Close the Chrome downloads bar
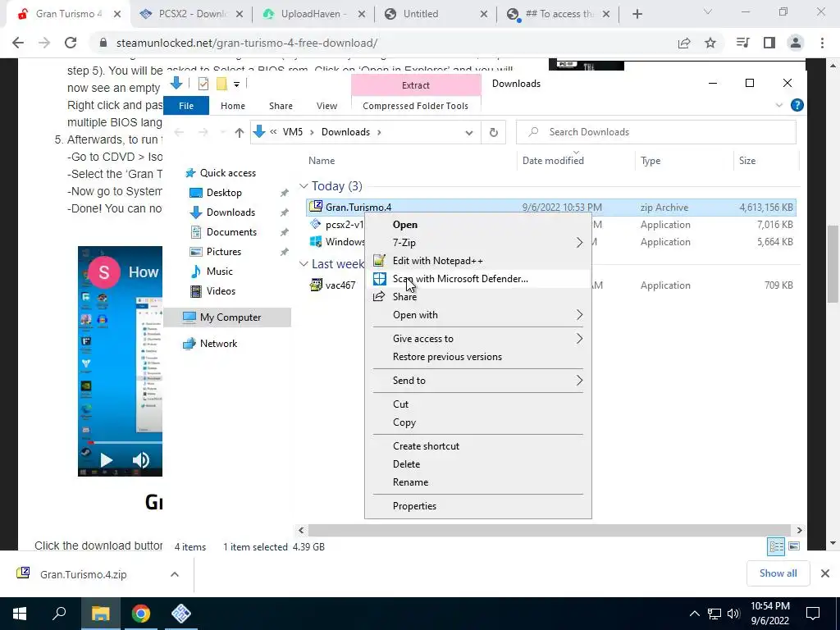The width and height of the screenshot is (840, 630). point(825,573)
